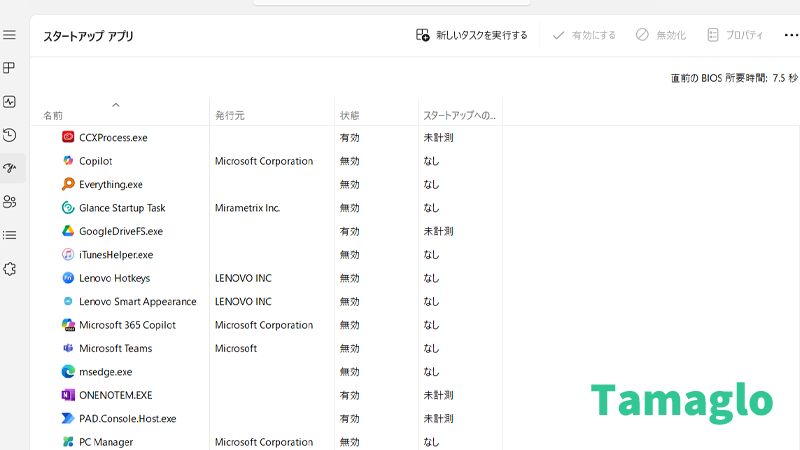Click the PAD.Console.Host.exe icon
This screenshot has width=800, height=450.
(x=68, y=419)
